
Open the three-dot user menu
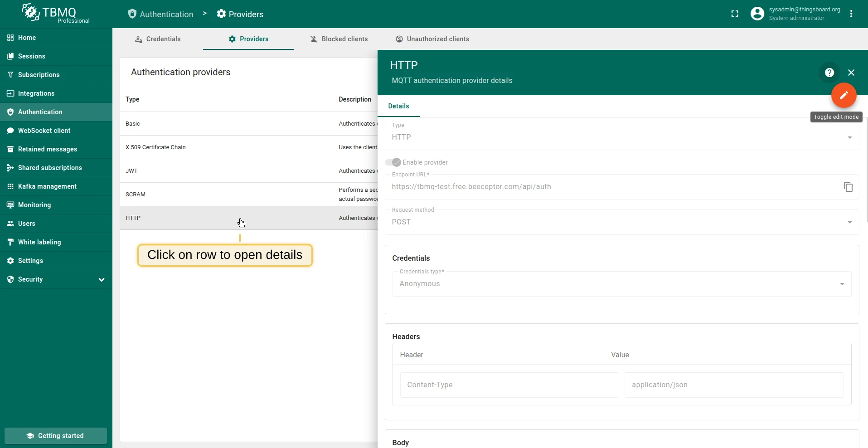pos(851,14)
